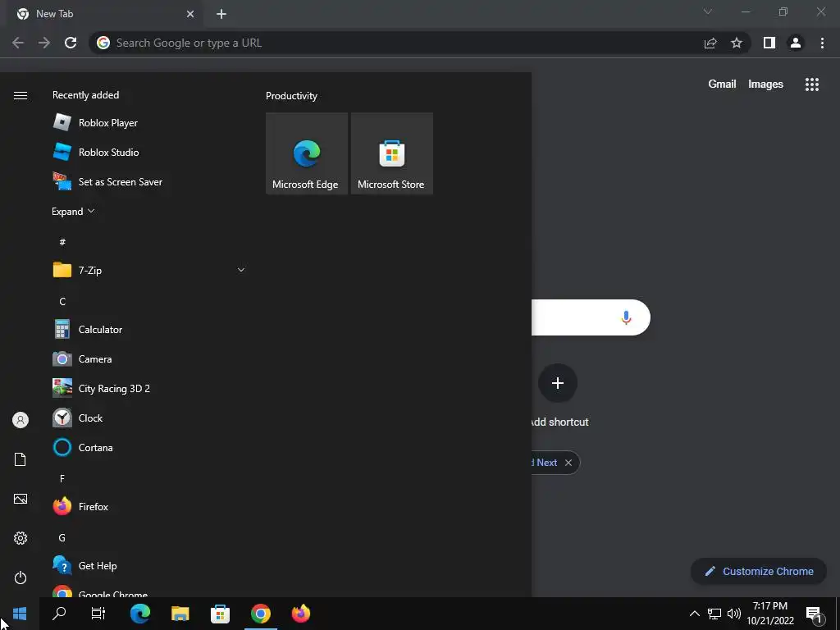
Task: Select the New Tab tab in Chrome
Action: coord(105,14)
